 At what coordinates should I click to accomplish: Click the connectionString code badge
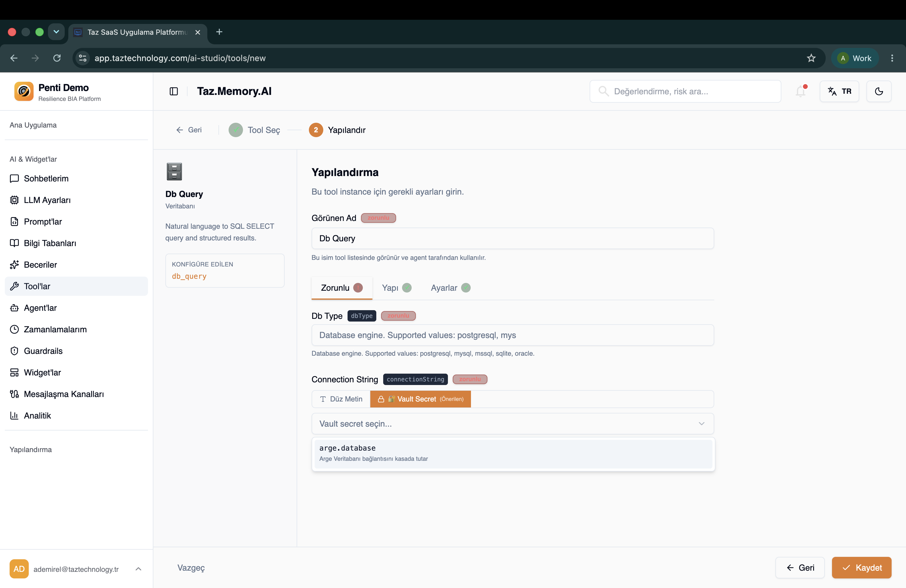click(415, 379)
